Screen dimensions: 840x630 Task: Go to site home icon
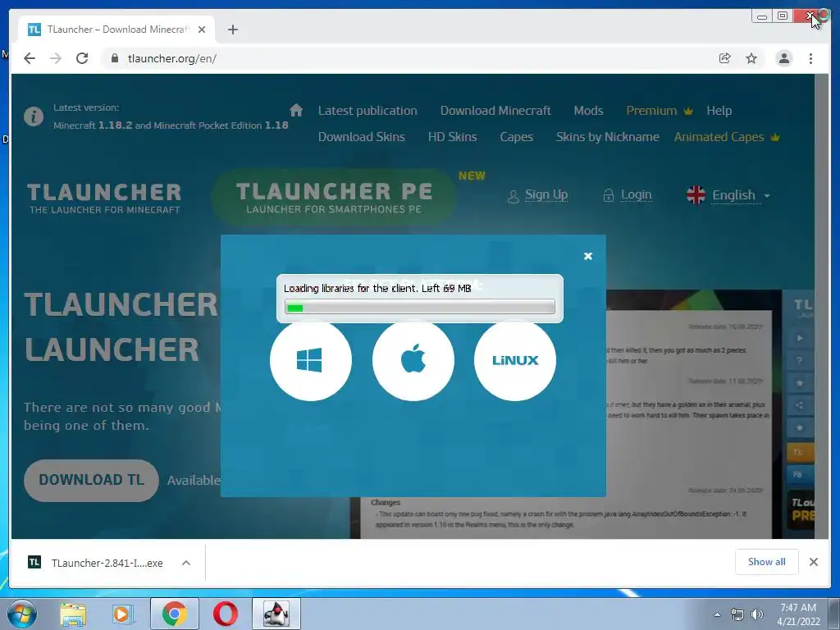pos(295,111)
